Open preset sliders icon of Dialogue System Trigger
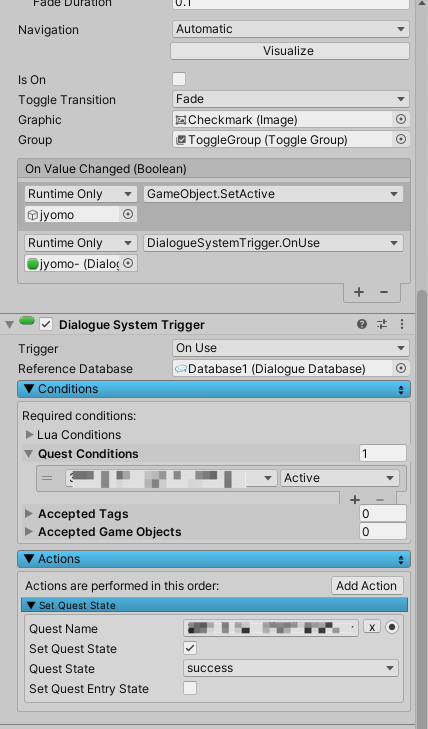 382,325
